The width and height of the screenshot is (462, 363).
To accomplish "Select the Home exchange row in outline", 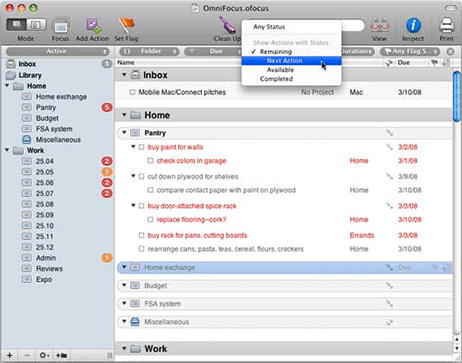I will pos(285,267).
